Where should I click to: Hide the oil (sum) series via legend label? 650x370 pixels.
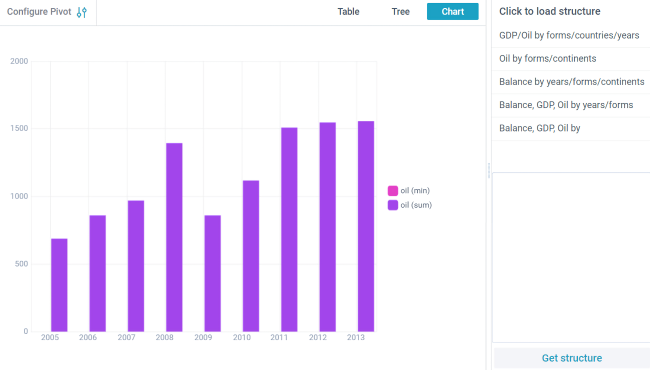[x=416, y=205]
